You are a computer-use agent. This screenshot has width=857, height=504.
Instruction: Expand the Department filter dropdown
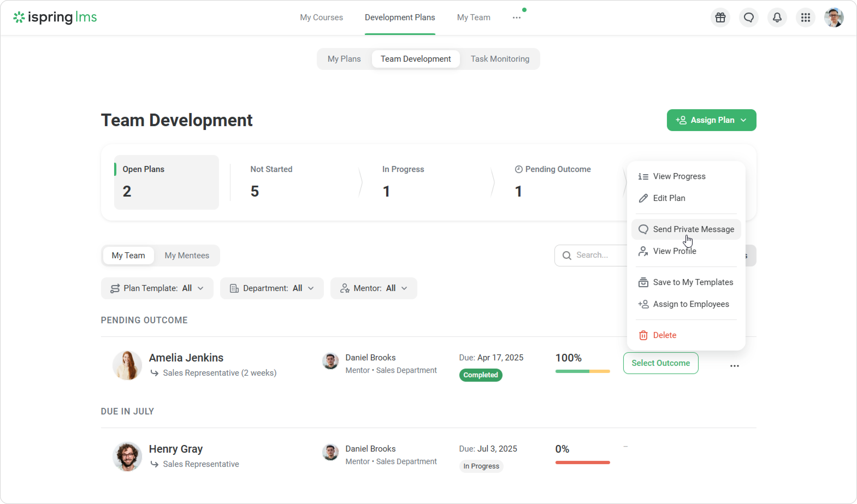click(x=271, y=288)
